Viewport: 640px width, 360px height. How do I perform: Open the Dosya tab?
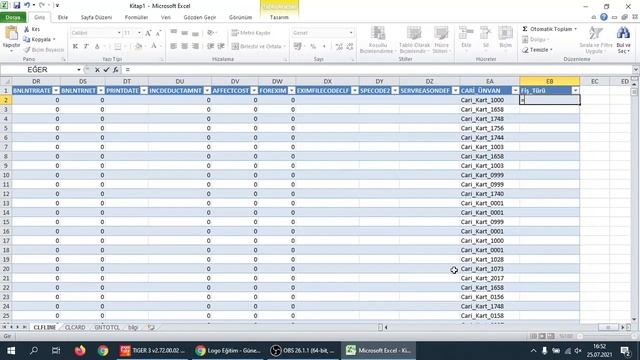(13, 18)
